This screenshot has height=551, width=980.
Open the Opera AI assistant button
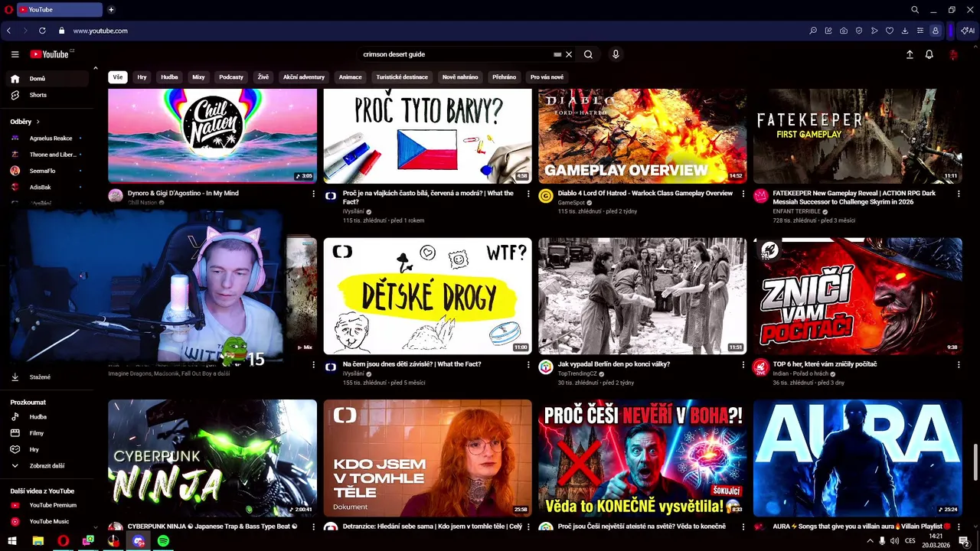pos(968,31)
